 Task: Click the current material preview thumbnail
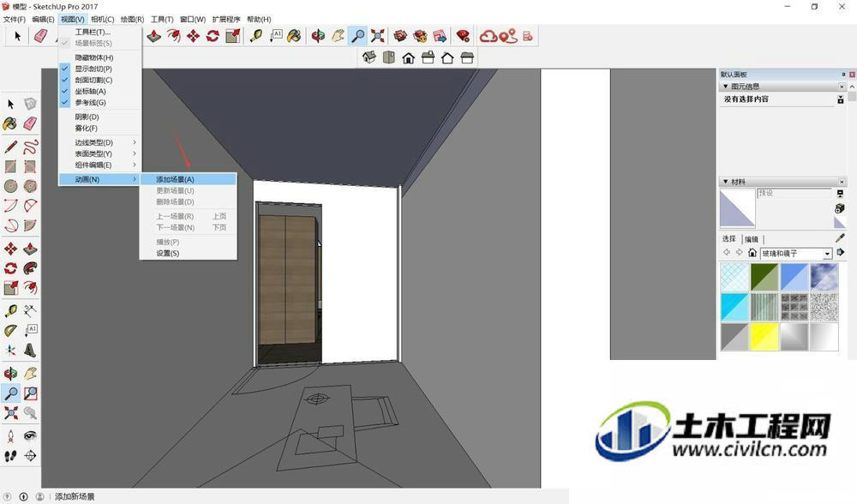click(737, 207)
